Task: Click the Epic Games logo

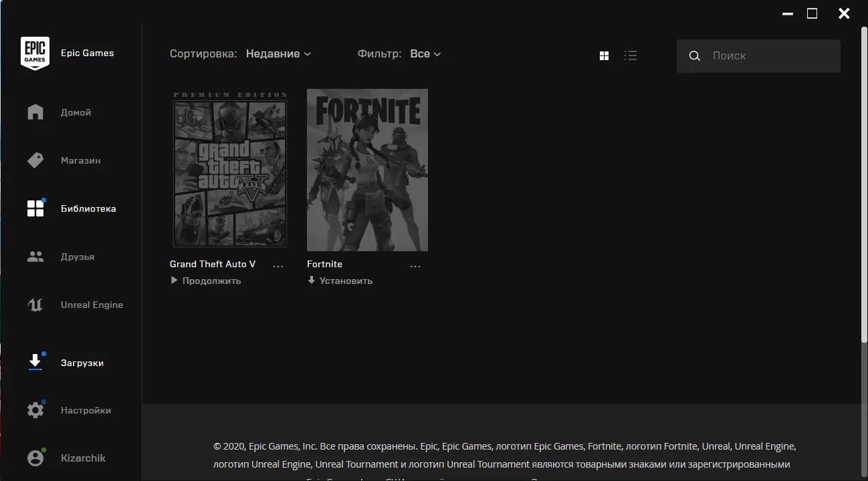Action: pyautogui.click(x=35, y=53)
